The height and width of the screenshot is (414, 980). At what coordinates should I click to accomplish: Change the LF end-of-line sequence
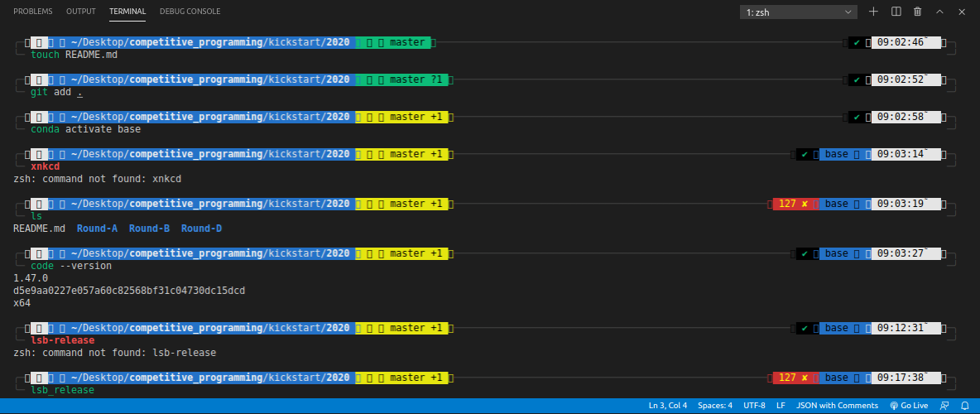click(x=781, y=406)
